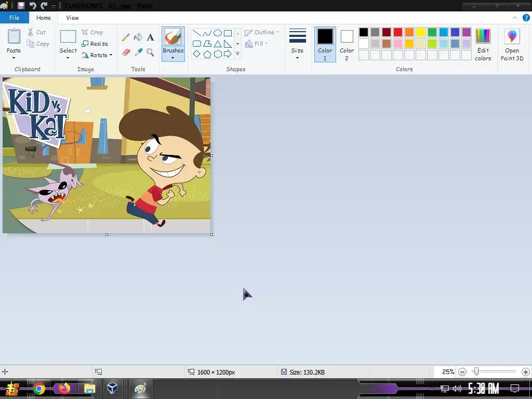Screen dimensions: 532x399
Task: Choose the Diamond shape
Action: point(196,54)
